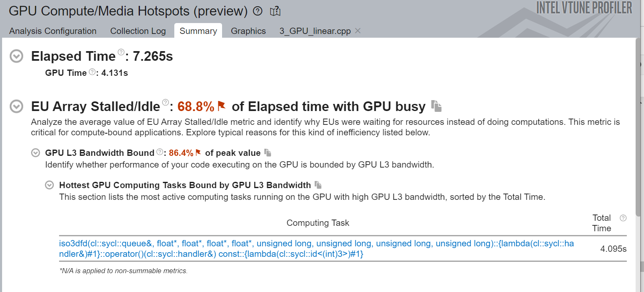The image size is (644, 292).
Task: Collapse the GPU L3 Bandwidth Bound section
Action: point(36,153)
